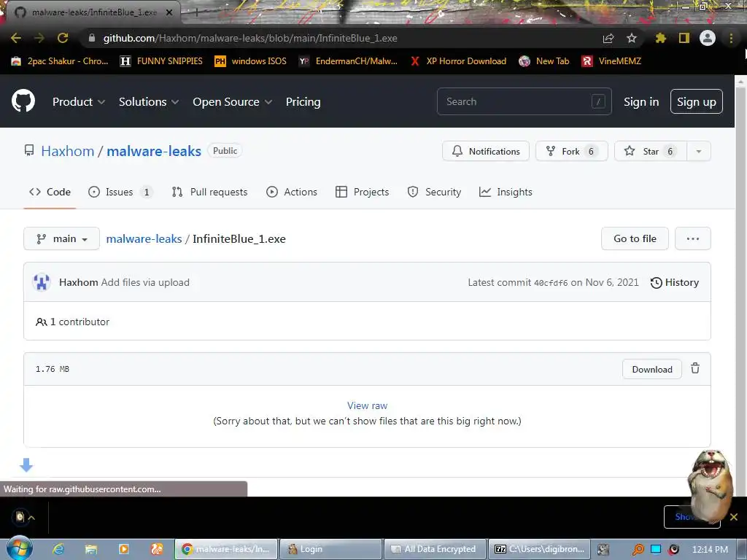
Task: Click Go to file button
Action: pos(635,238)
